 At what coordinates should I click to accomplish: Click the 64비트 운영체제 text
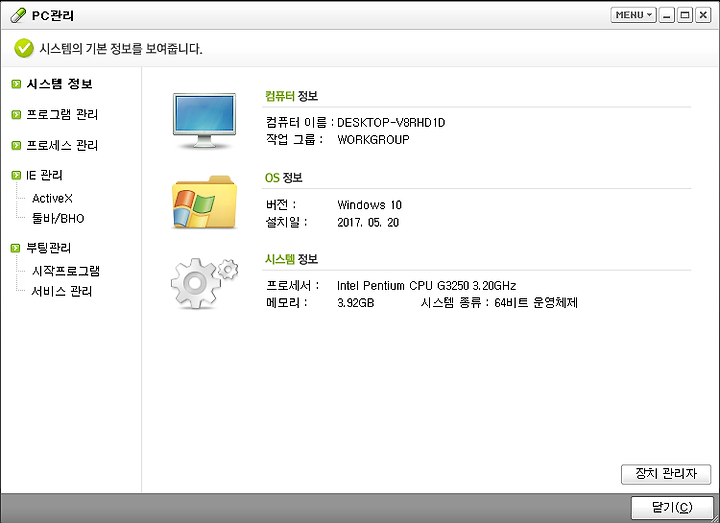536,303
